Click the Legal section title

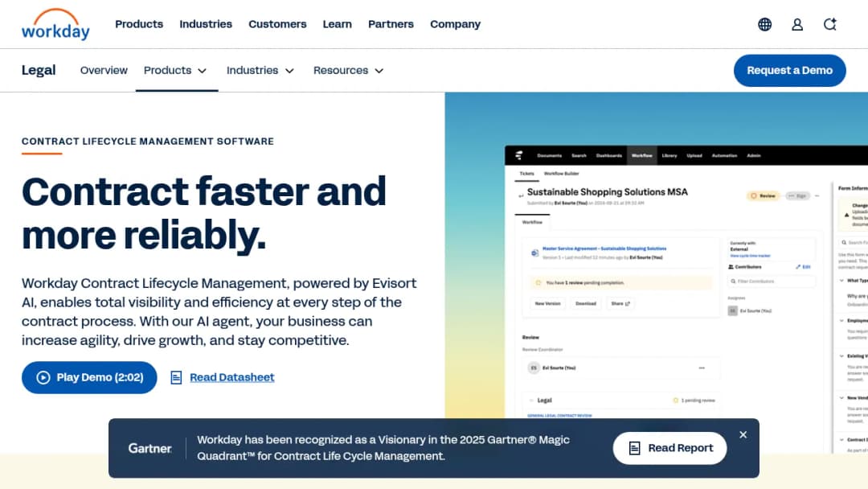39,70
